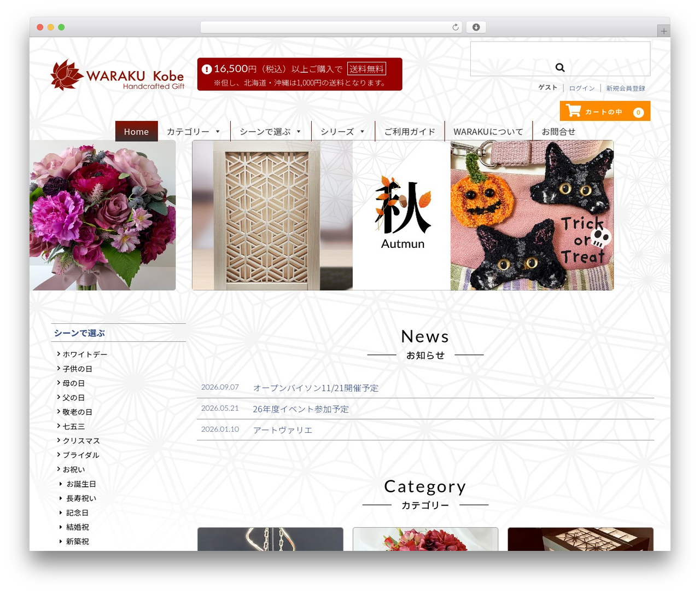
Task: Open the ご利用ガイド menu item
Action: click(x=410, y=132)
